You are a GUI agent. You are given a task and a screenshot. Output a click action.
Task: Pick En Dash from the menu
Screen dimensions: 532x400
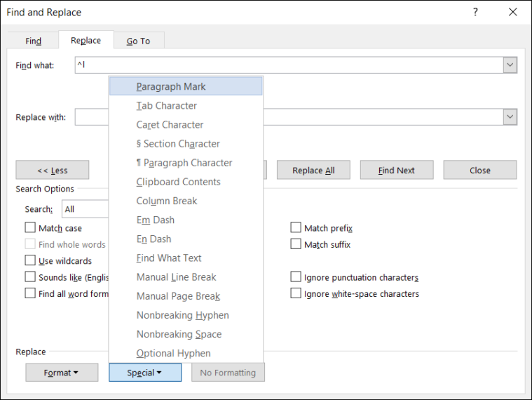pyautogui.click(x=186, y=239)
